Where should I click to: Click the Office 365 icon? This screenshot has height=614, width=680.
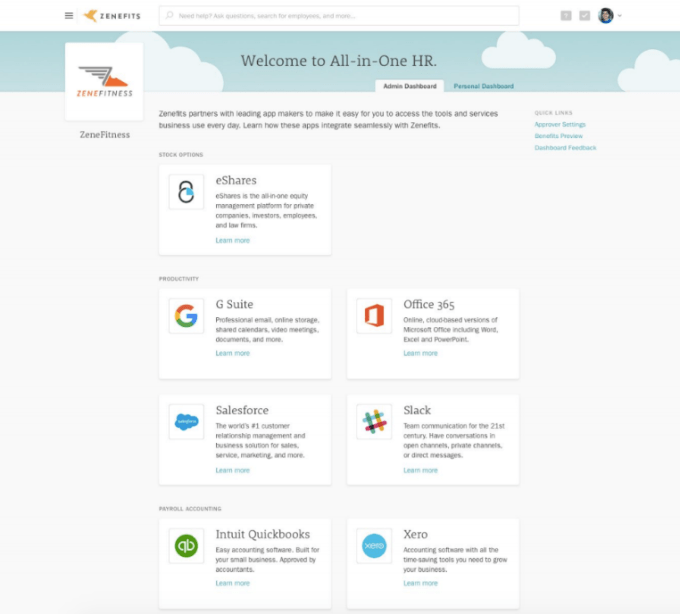coord(374,316)
